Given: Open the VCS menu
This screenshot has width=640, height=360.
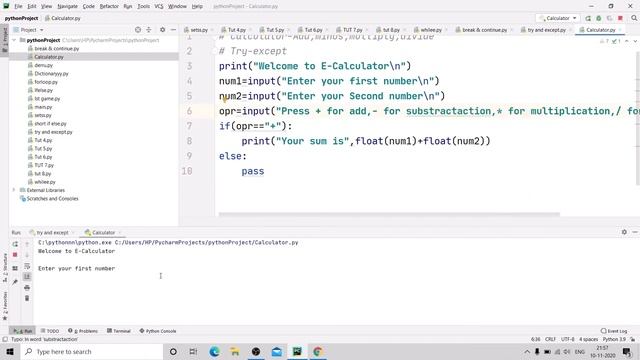Looking at the screenshot, I should coord(159,6).
